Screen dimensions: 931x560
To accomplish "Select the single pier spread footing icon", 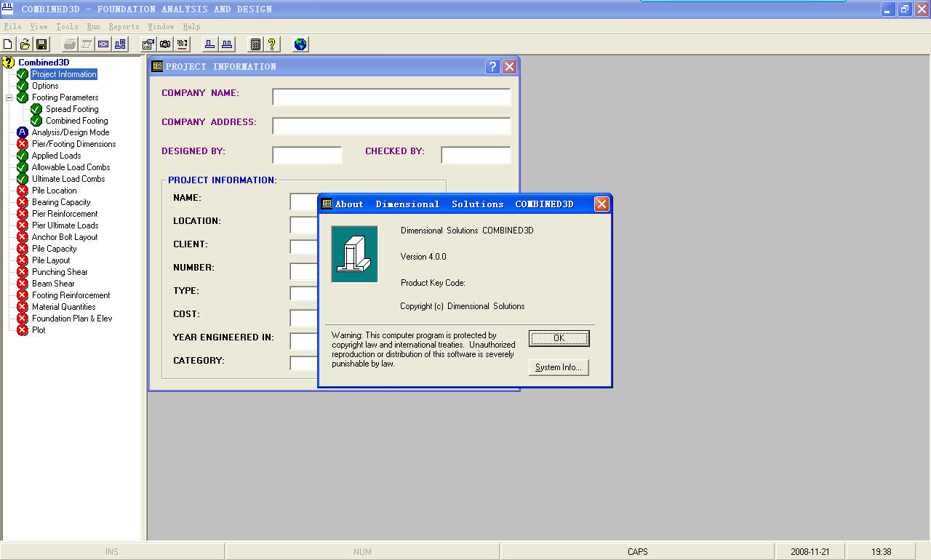I will pos(210,44).
